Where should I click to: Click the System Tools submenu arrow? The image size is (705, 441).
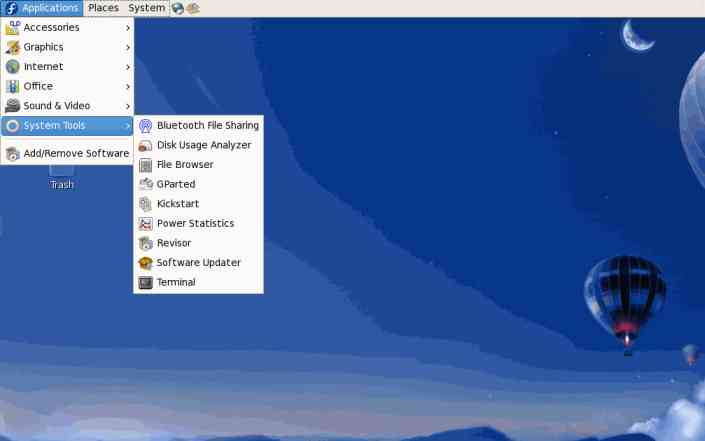pyautogui.click(x=128, y=126)
